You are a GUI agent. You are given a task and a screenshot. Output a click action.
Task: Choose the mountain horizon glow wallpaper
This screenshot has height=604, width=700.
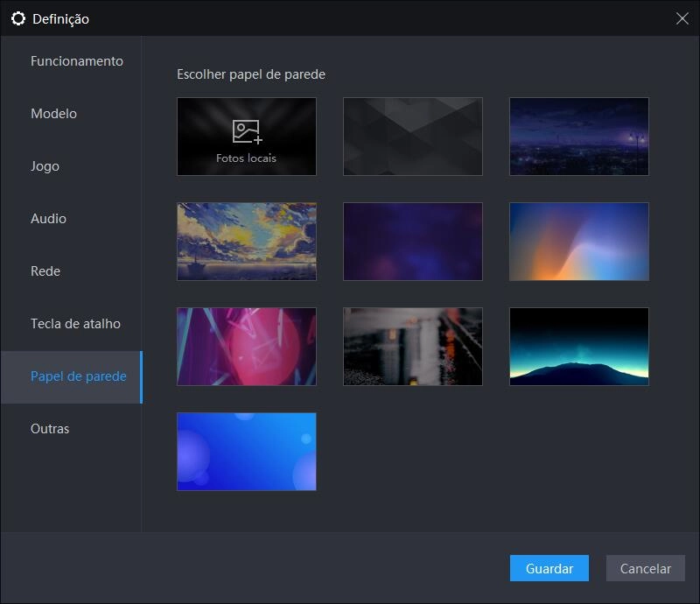tap(578, 346)
